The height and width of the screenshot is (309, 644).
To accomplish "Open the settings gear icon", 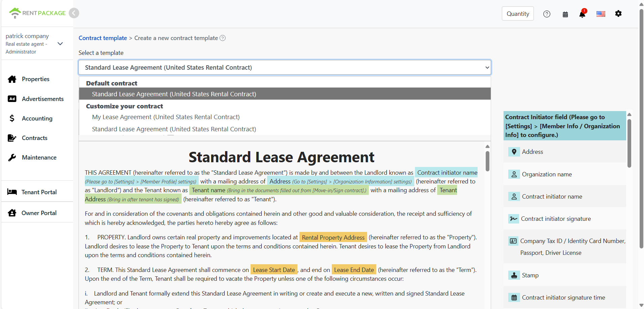I will click(618, 14).
